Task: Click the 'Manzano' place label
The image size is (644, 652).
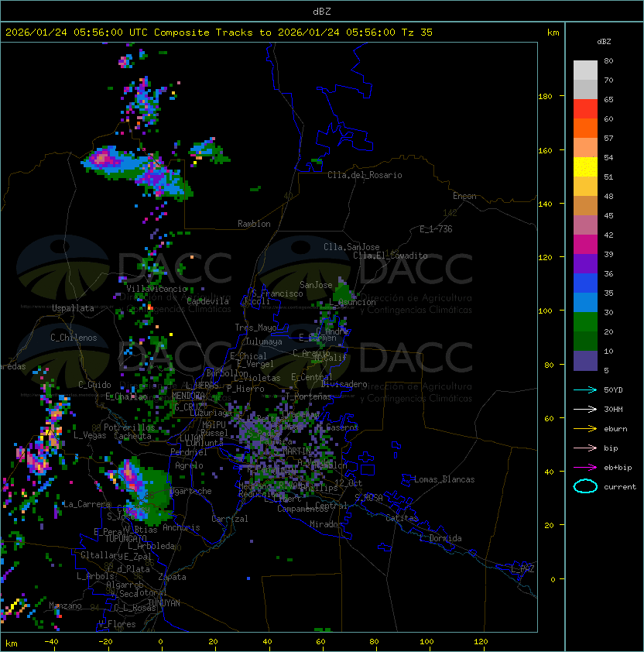Action: [x=65, y=606]
